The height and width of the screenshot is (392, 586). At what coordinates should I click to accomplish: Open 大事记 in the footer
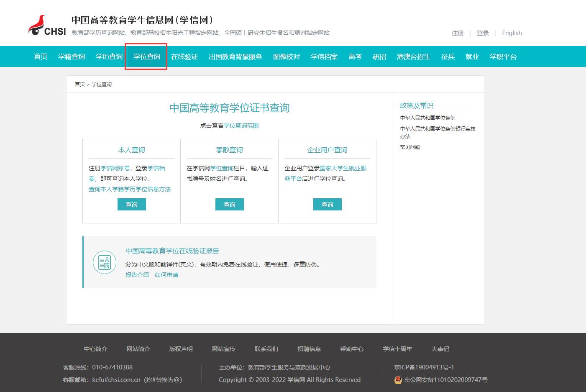440,349
